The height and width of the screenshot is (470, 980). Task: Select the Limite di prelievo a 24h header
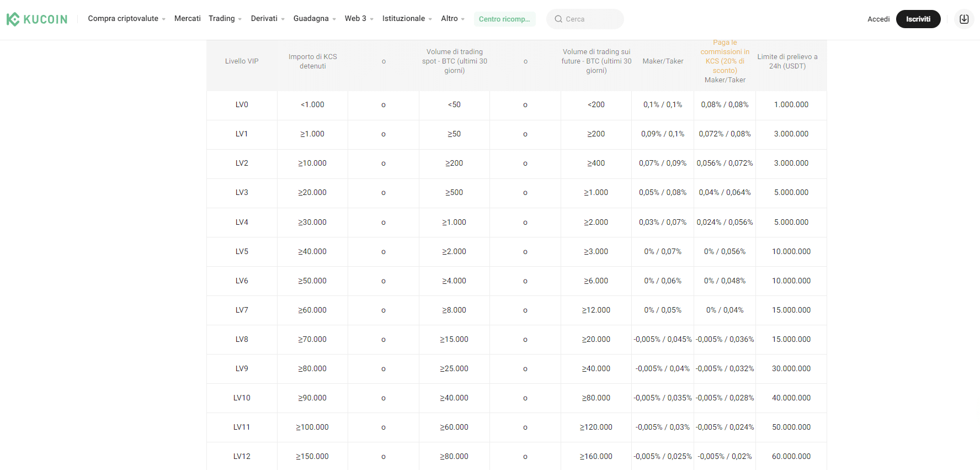pos(787,61)
